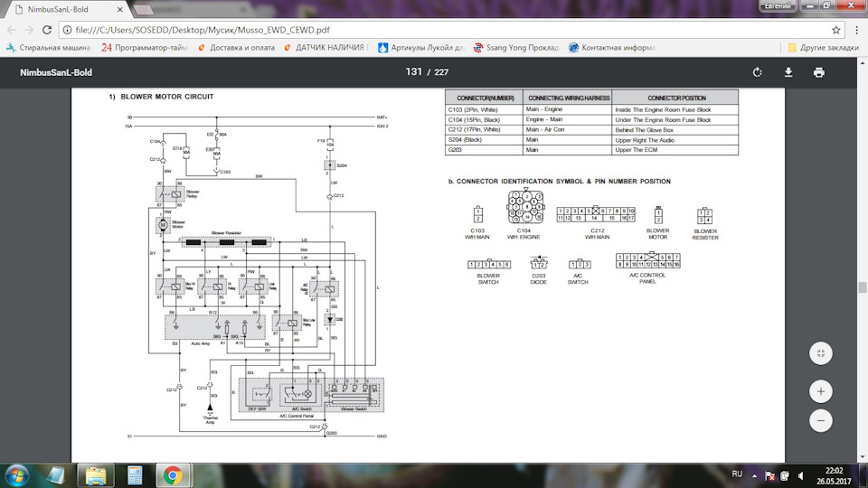This screenshot has width=868, height=488.
Task: Open bookmark Ssang Yong Прокладки
Action: (x=516, y=48)
